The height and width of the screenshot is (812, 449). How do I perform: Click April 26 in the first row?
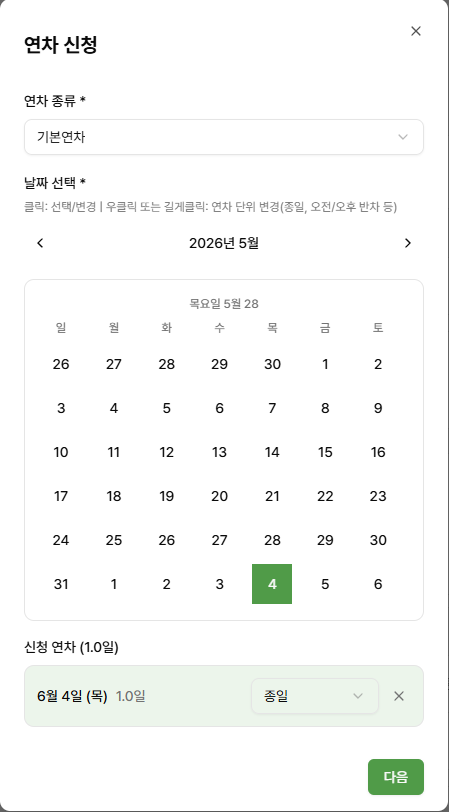pos(61,364)
